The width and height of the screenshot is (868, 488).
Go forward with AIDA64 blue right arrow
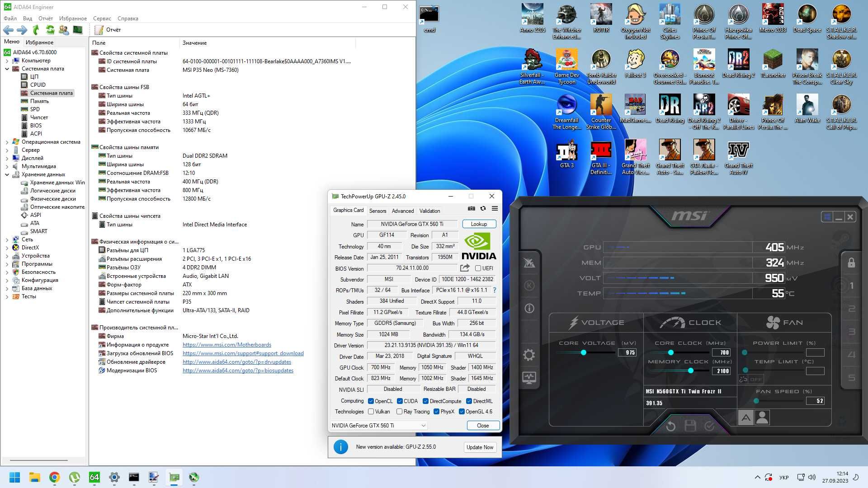pyautogui.click(x=22, y=30)
